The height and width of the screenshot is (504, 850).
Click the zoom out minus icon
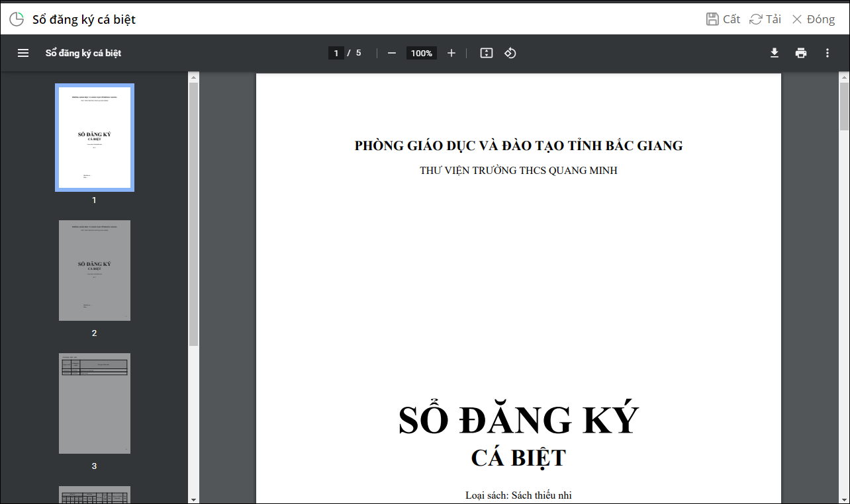pyautogui.click(x=392, y=53)
